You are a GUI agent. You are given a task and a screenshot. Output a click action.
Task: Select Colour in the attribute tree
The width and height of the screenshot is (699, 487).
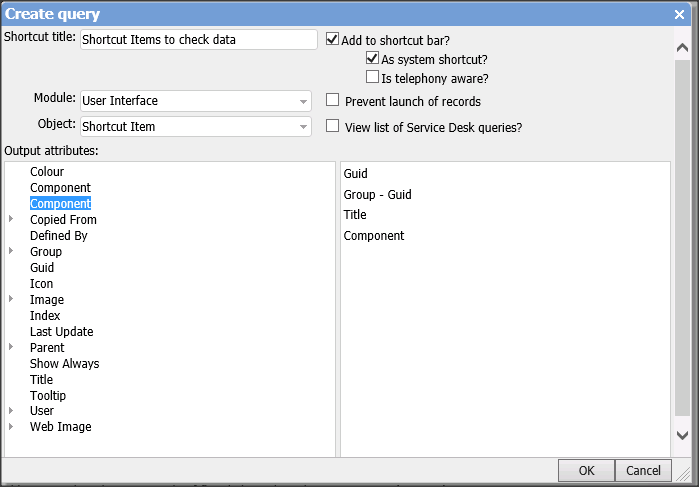[x=47, y=172]
